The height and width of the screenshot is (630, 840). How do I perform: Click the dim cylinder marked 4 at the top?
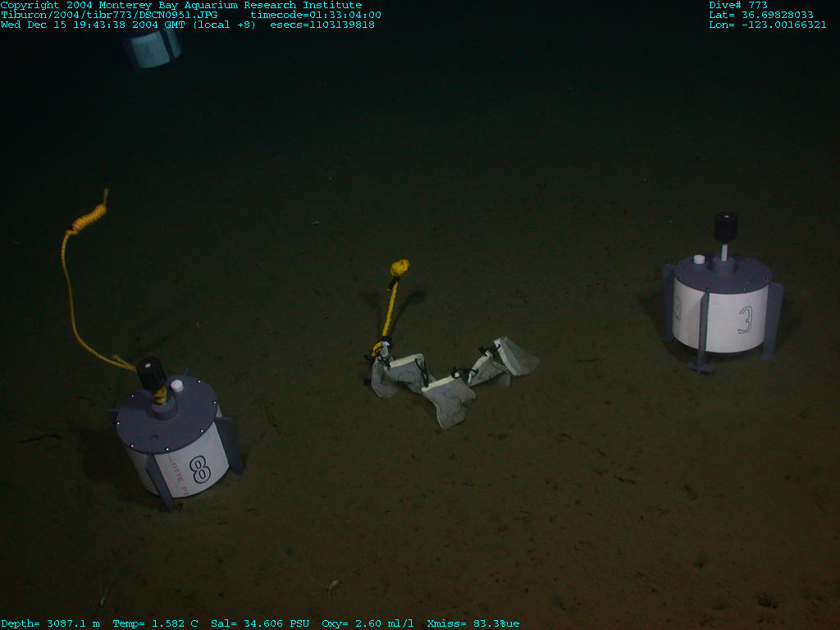pyautogui.click(x=153, y=48)
